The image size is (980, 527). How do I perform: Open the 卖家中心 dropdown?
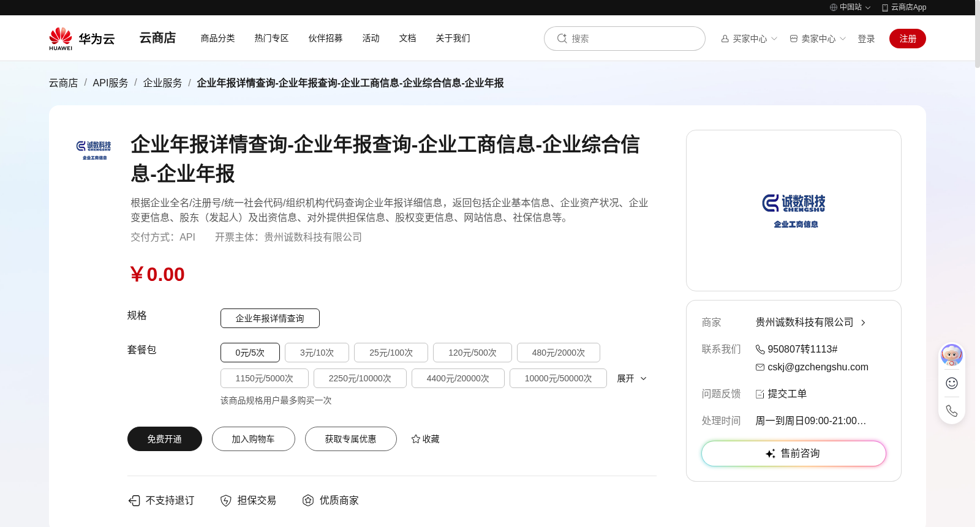(818, 39)
